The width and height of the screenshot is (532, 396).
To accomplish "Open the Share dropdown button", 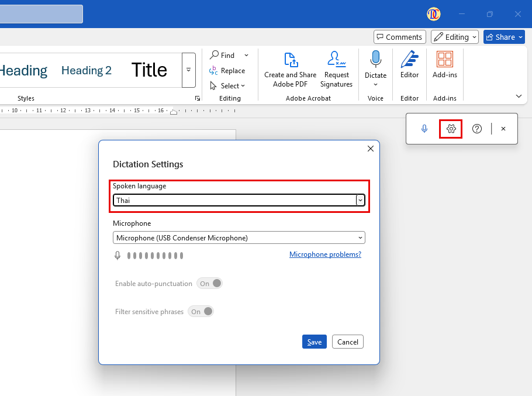I will click(504, 37).
